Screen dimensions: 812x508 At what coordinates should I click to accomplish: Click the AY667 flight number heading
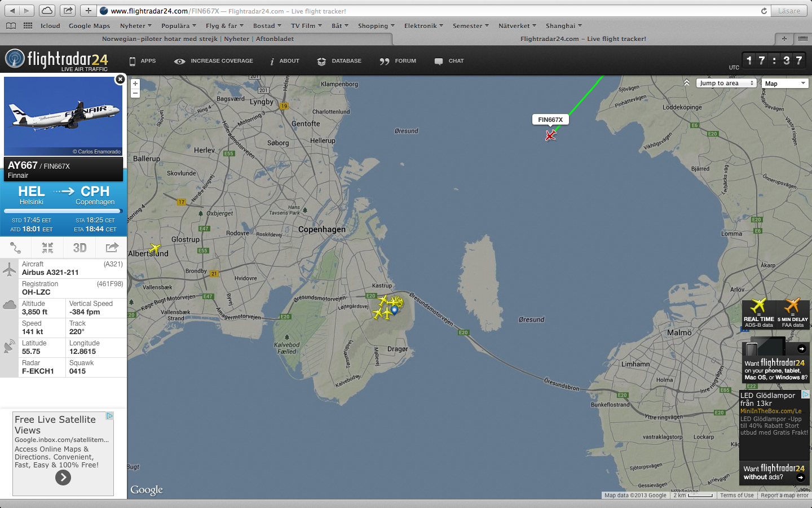(x=23, y=165)
